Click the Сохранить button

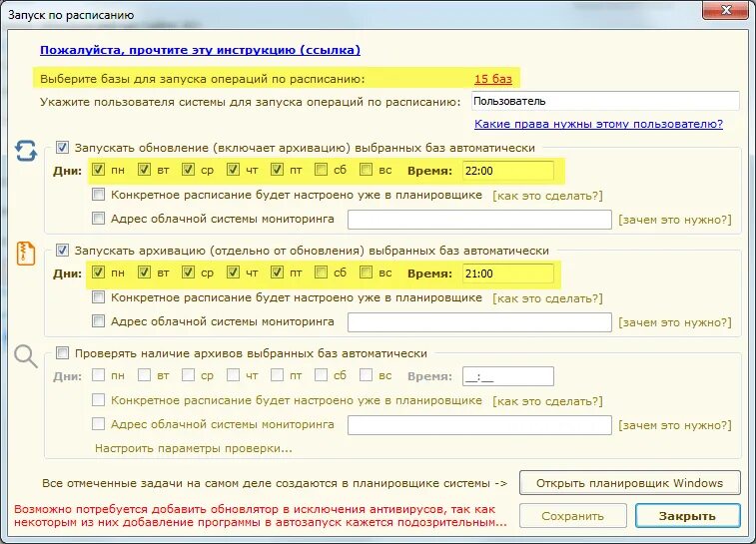(573, 516)
